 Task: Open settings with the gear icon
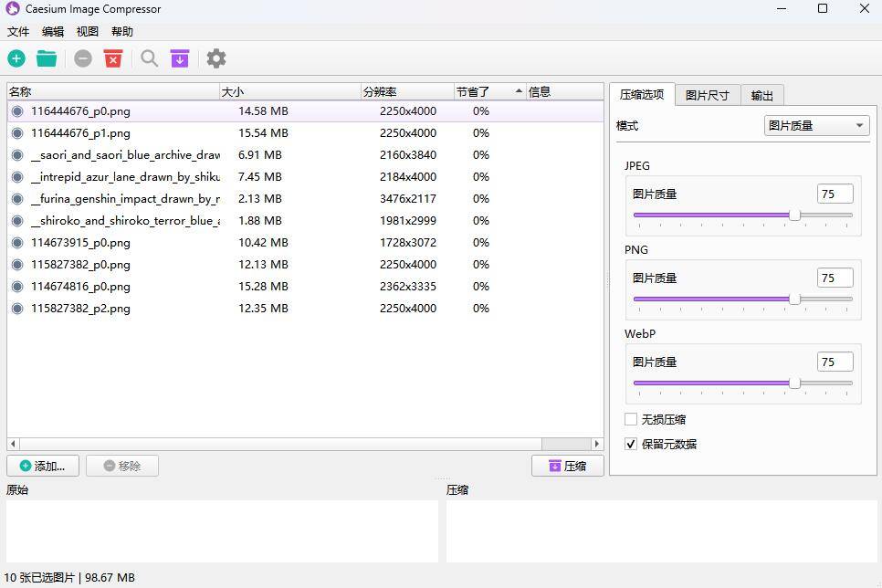pos(216,58)
